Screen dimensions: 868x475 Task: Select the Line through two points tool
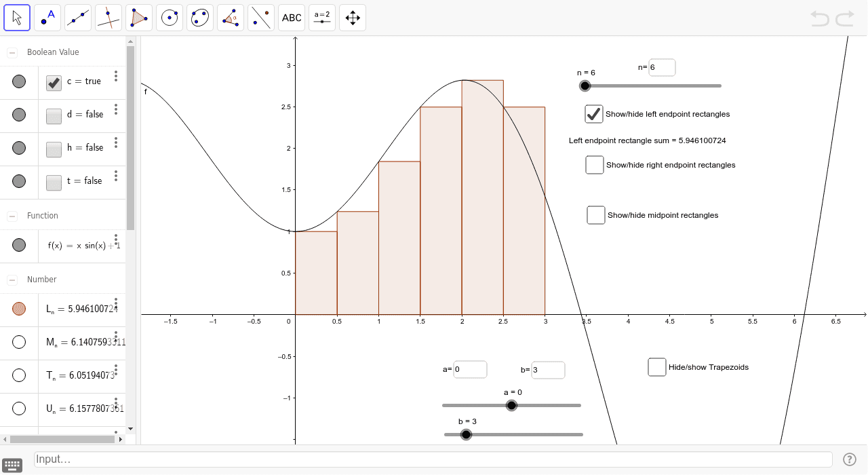[78, 18]
